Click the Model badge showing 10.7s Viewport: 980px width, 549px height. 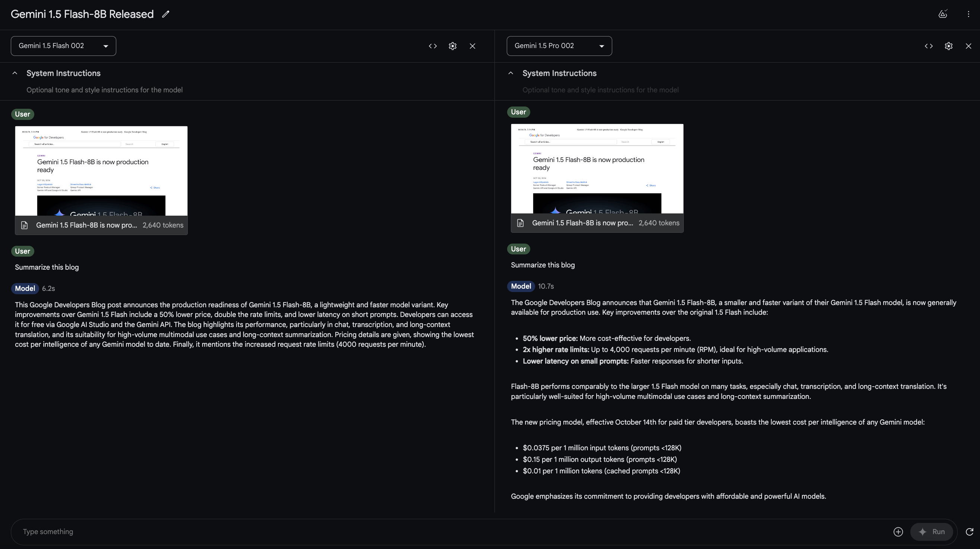click(521, 286)
